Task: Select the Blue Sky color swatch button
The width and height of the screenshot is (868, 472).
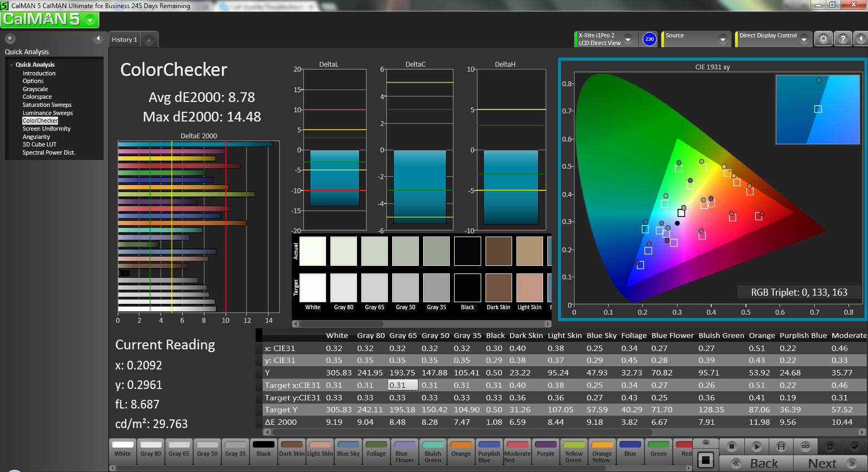Action: coord(348,451)
